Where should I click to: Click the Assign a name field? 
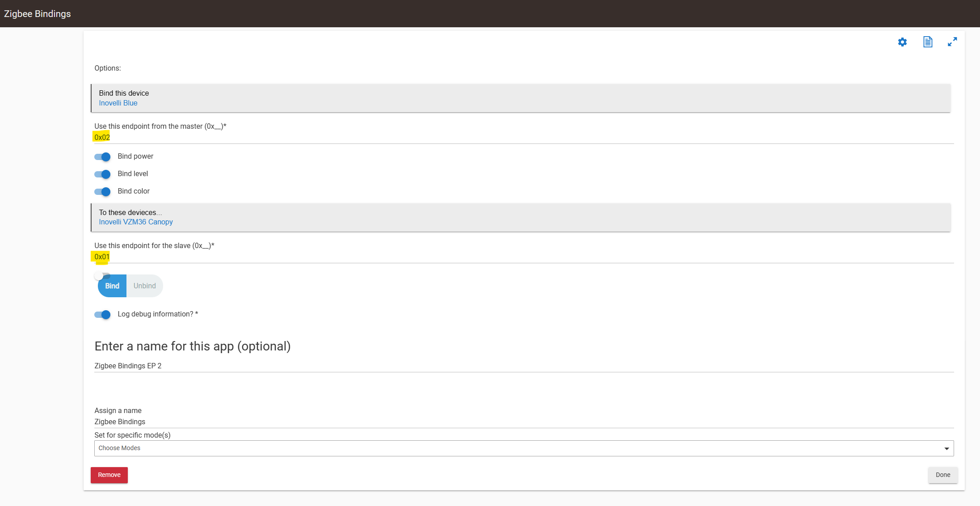coord(523,422)
